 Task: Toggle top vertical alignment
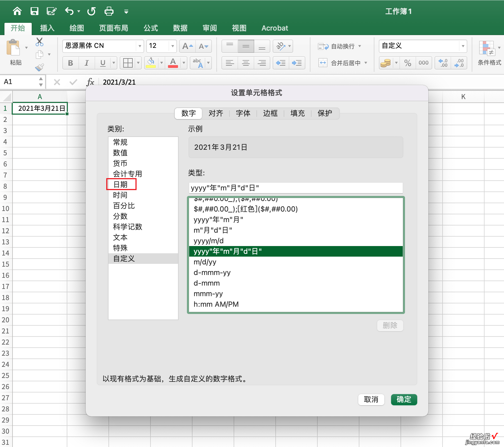pos(230,46)
